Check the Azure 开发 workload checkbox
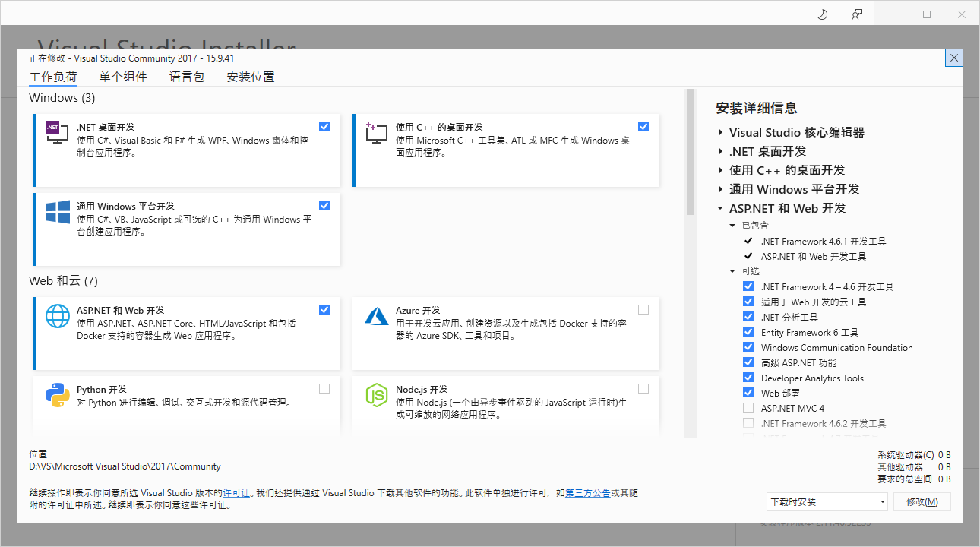Image resolution: width=980 pixels, height=547 pixels. point(643,310)
